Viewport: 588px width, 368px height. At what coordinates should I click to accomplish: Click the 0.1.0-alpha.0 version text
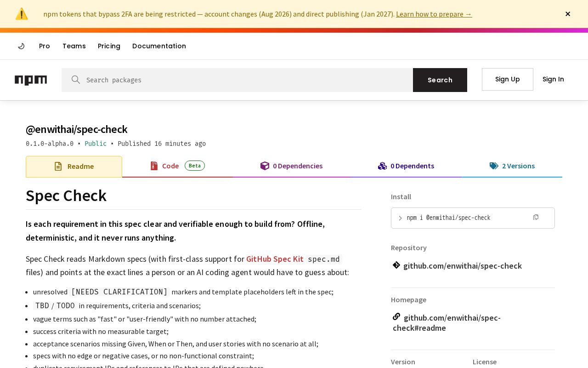pyautogui.click(x=50, y=144)
